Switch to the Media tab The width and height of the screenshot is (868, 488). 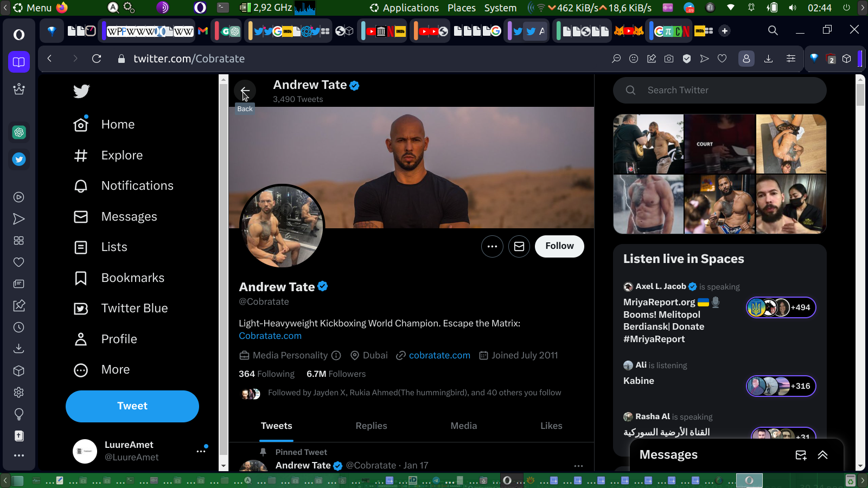(464, 426)
